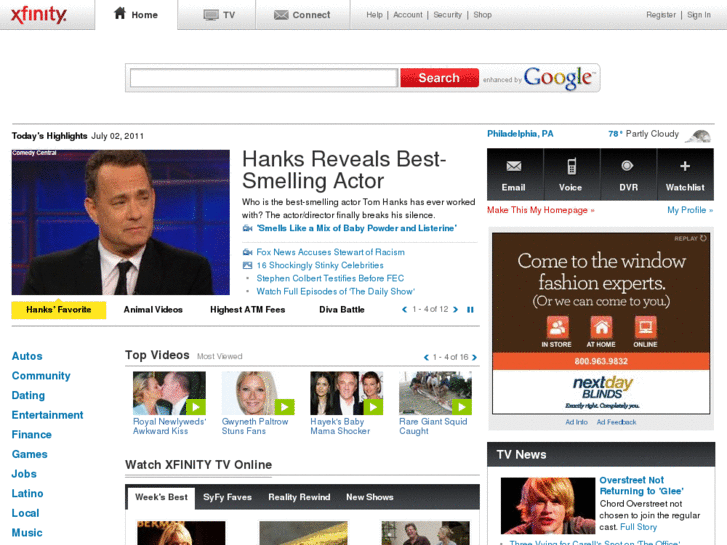
Task: Open the Watchlist plus icon
Action: [x=685, y=175]
